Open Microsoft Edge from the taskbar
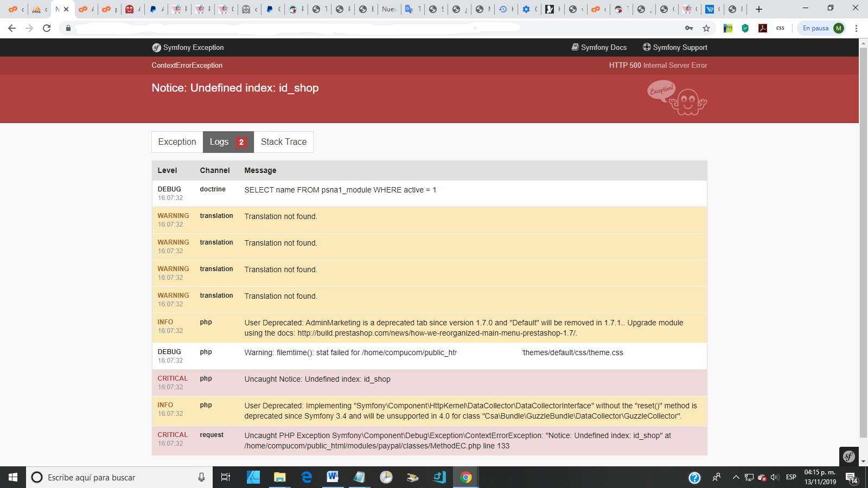 307,477
